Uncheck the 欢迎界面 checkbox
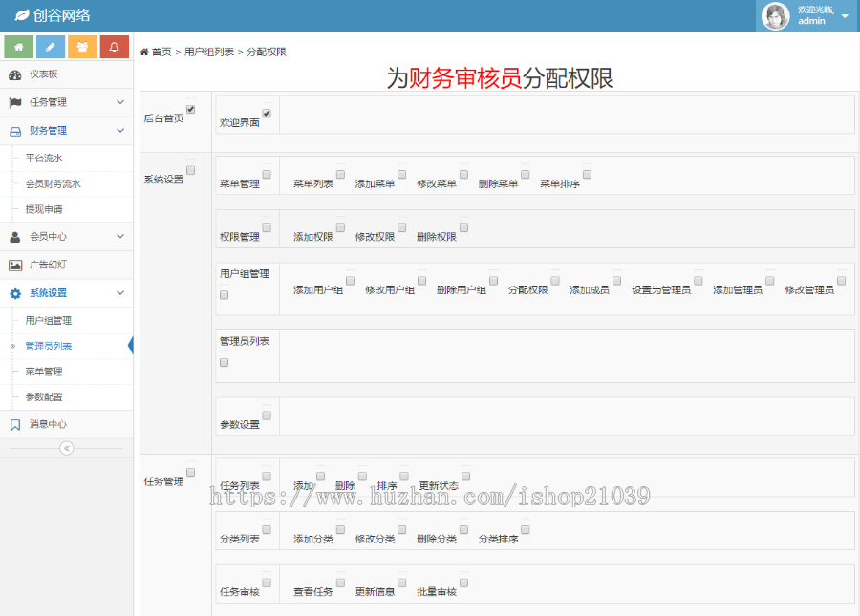This screenshot has width=860, height=616. (266, 112)
